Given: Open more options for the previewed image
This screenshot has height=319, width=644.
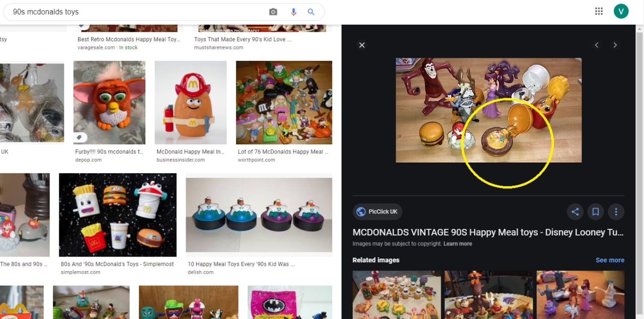Looking at the screenshot, I should [x=616, y=212].
